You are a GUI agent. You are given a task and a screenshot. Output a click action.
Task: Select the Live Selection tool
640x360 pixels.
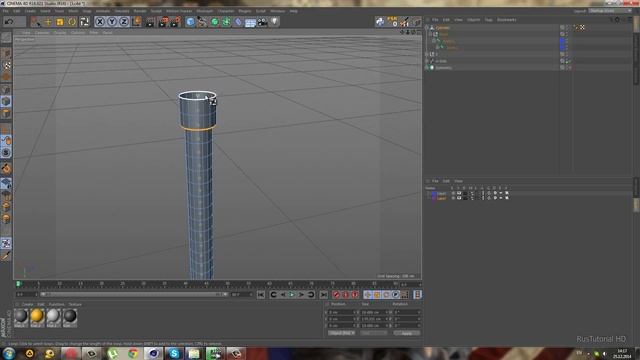click(x=36, y=21)
